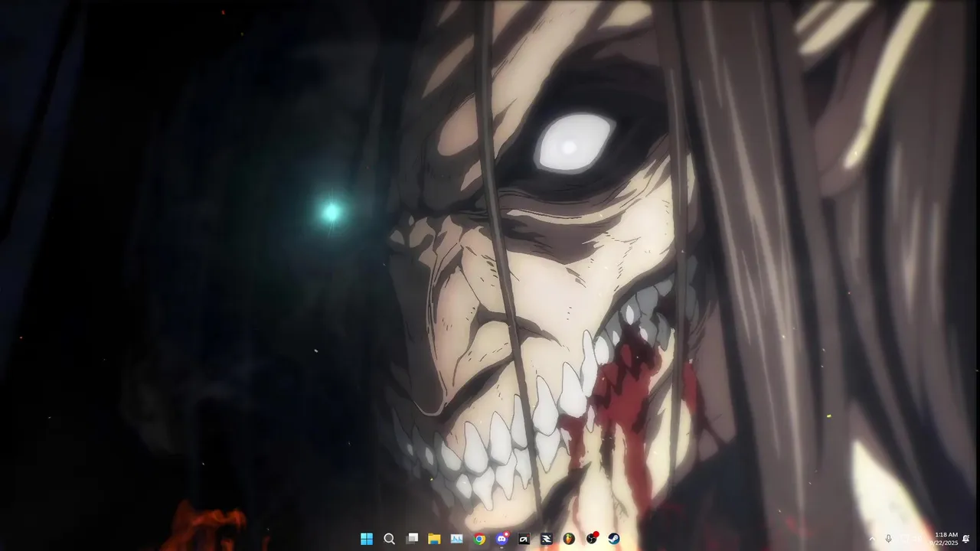Screen dimensions: 980x551
Task: Launch File Explorer from taskbar
Action: (434, 539)
